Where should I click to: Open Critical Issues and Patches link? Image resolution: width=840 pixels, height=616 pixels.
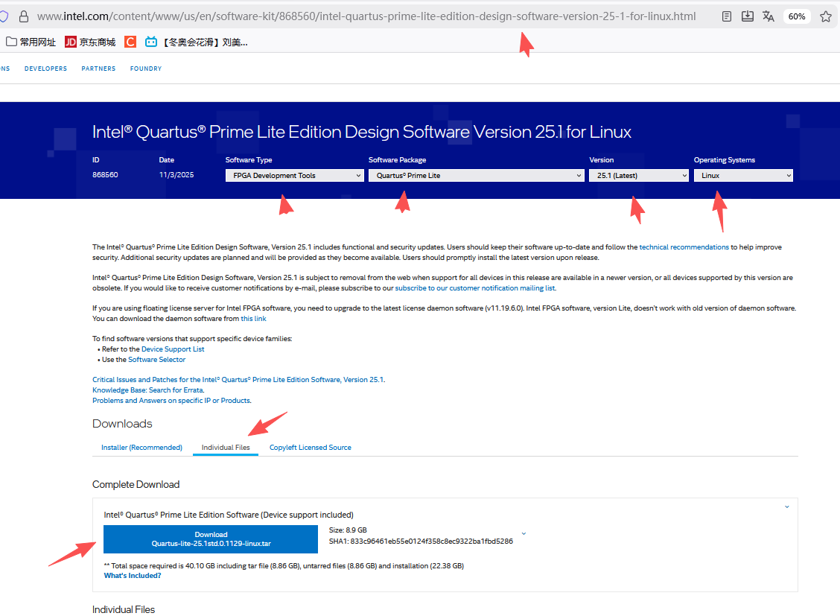coord(238,380)
